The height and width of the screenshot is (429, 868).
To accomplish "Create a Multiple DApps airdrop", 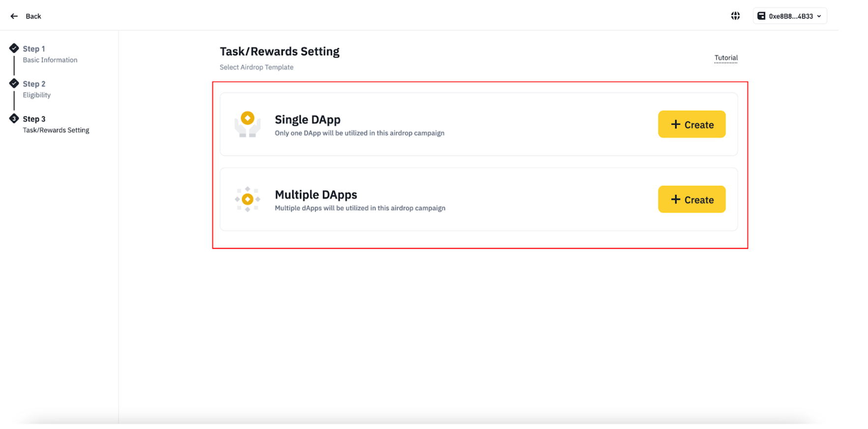I will [x=691, y=199].
